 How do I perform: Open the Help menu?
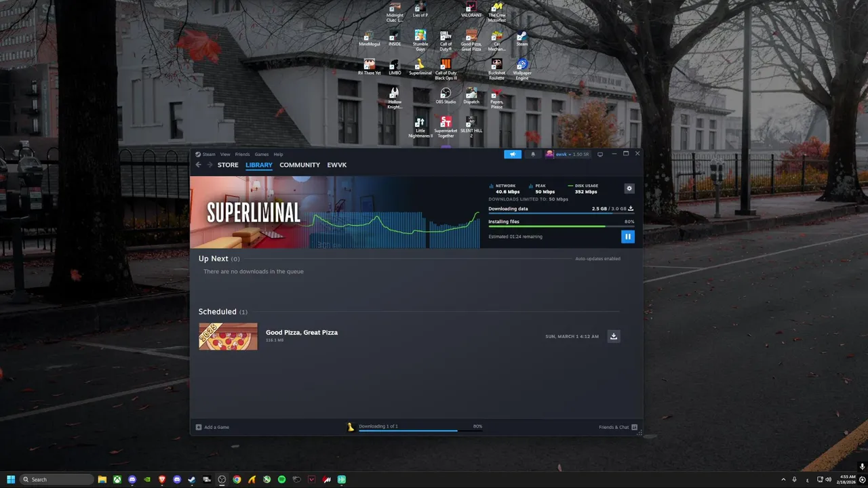[278, 154]
